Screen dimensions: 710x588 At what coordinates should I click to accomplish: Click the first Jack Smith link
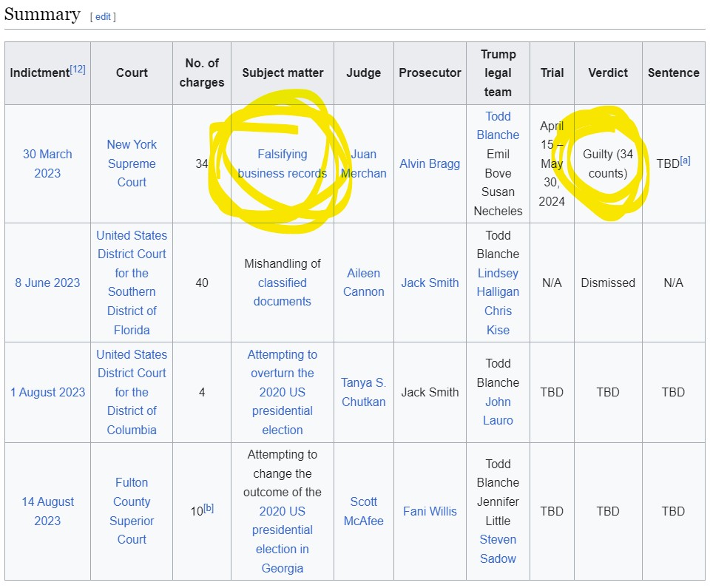[430, 283]
